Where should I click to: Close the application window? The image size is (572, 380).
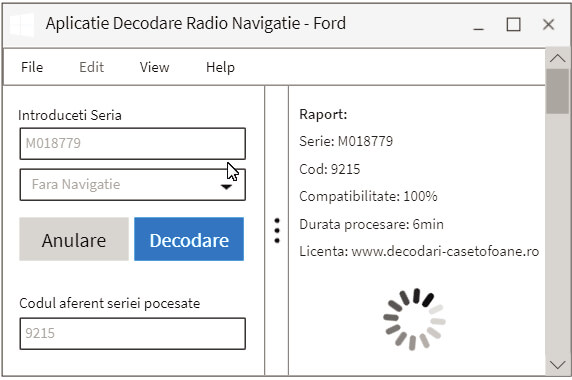tap(548, 25)
